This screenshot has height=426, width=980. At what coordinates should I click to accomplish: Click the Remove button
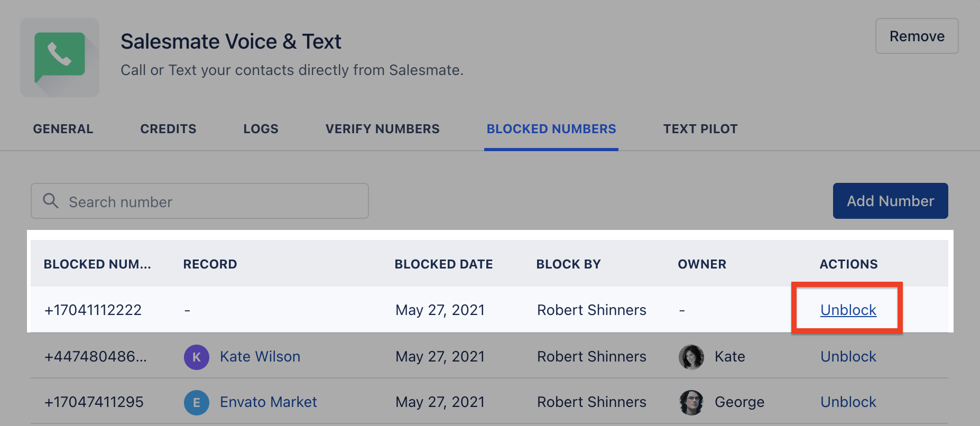coord(917,36)
